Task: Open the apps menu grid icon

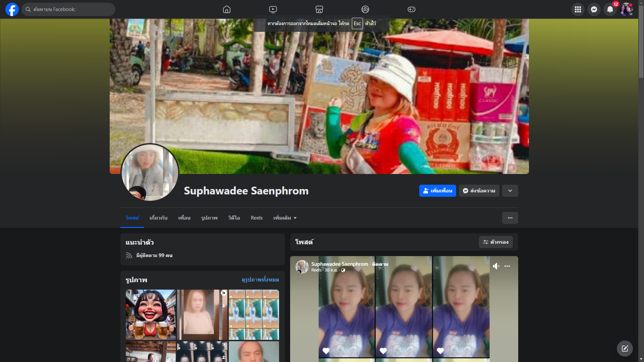Action: pos(578,9)
